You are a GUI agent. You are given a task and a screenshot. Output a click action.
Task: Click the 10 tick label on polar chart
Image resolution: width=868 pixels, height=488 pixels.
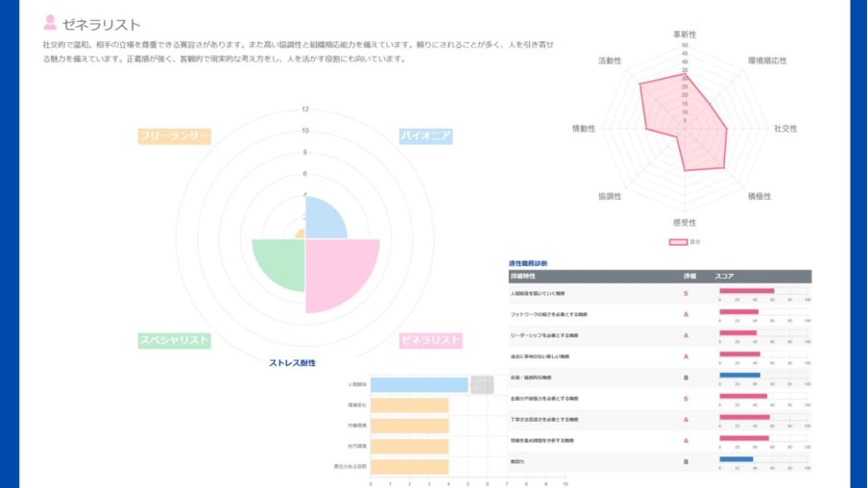(x=305, y=131)
